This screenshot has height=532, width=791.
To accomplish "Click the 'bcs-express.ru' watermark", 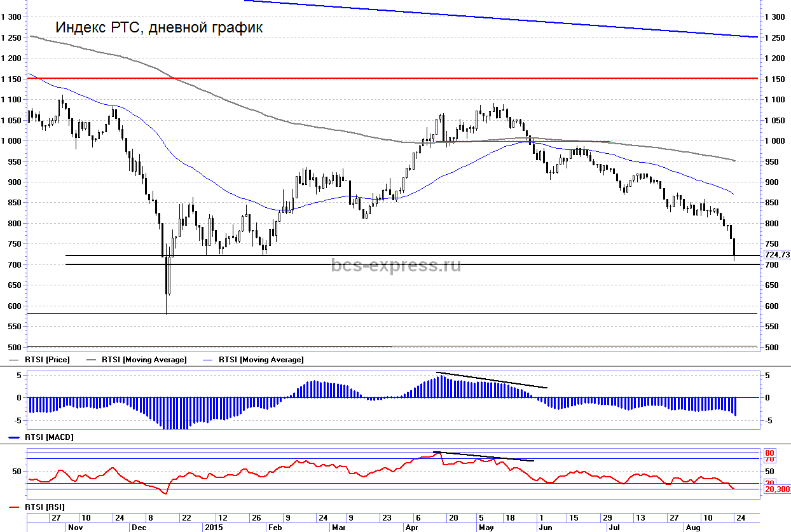I will 395,265.
